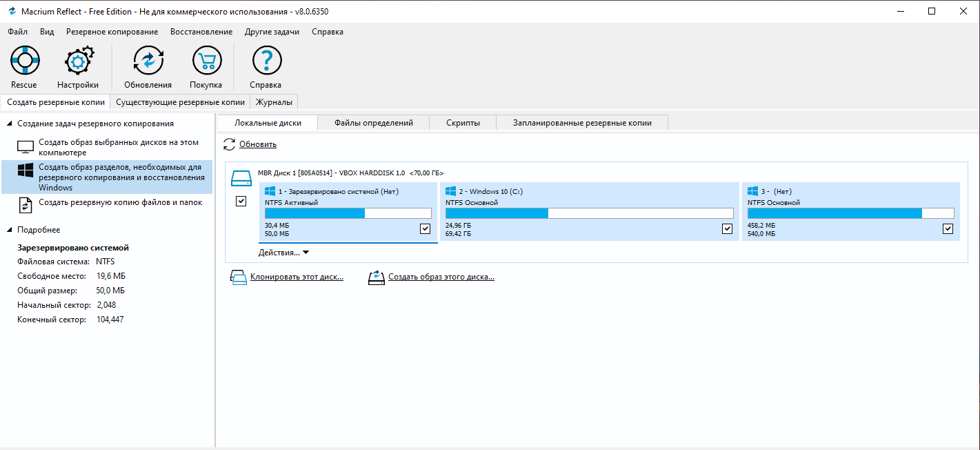Screen dimensions: 980x450
Task: Click the MBR Диск 1 drive icon
Action: (x=241, y=179)
